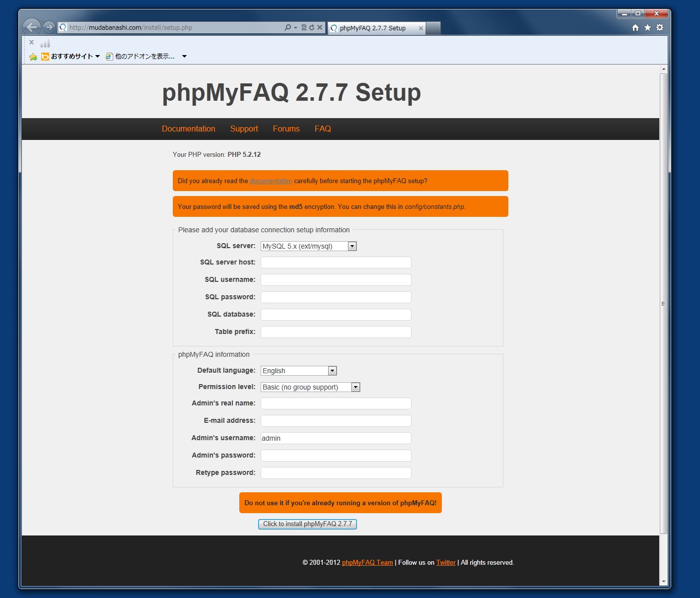Image resolution: width=700 pixels, height=598 pixels.
Task: Open the Permission level dropdown
Action: coord(310,387)
